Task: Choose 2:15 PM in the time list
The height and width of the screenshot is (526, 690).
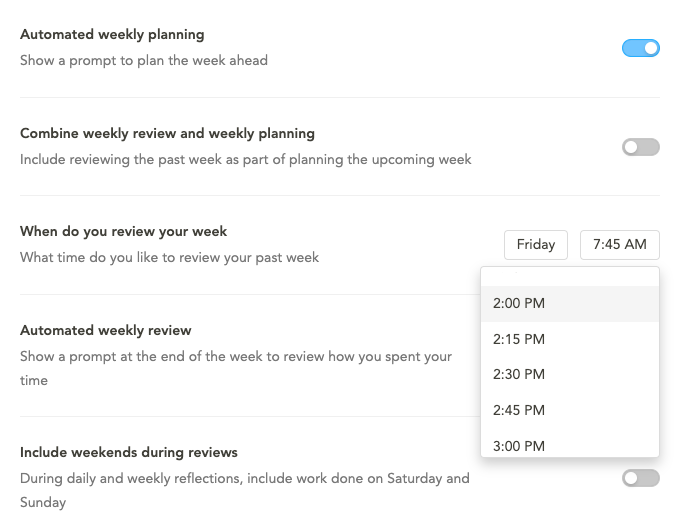Action: point(570,339)
